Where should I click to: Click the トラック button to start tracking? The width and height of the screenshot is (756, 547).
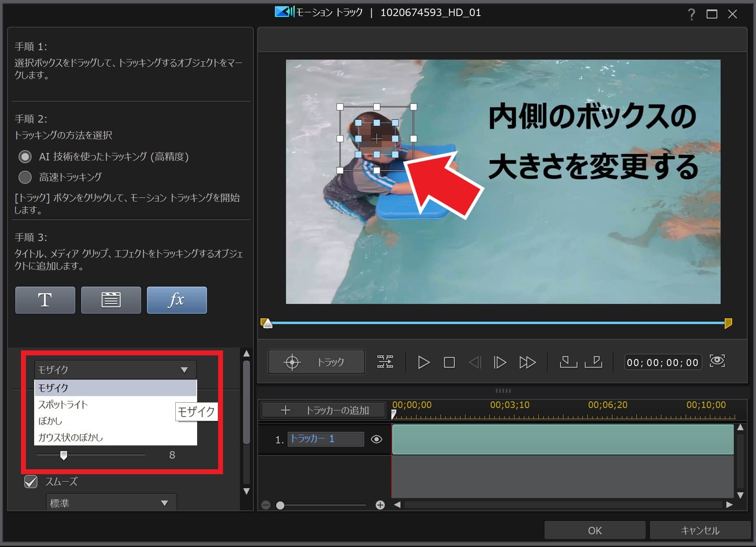pos(316,362)
